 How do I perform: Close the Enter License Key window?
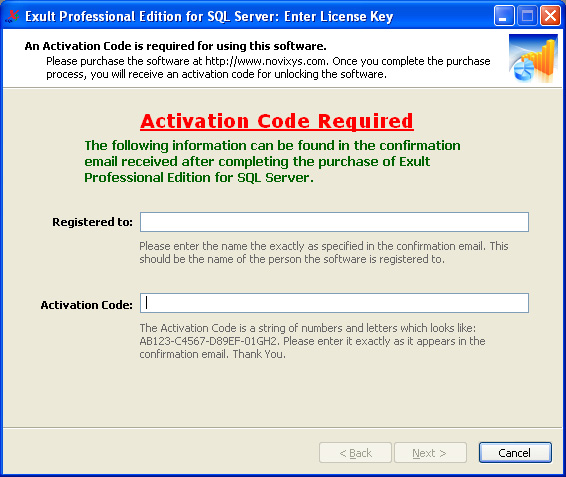click(x=550, y=16)
